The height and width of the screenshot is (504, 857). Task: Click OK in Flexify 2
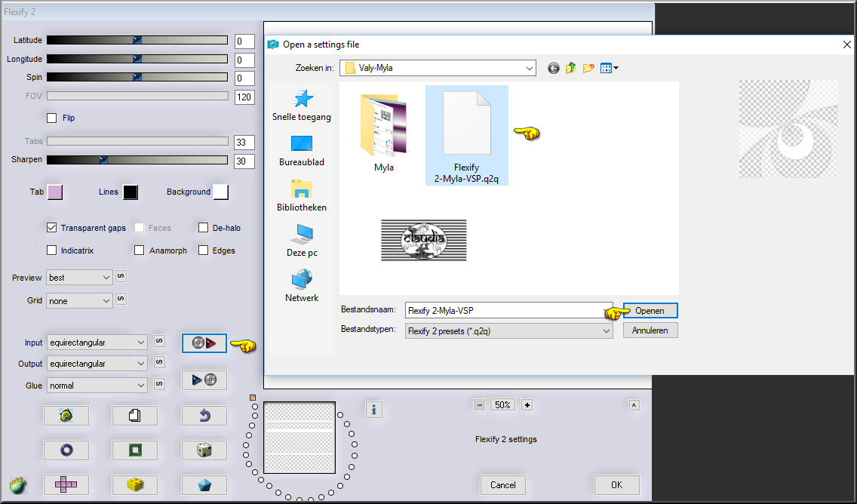(x=616, y=485)
